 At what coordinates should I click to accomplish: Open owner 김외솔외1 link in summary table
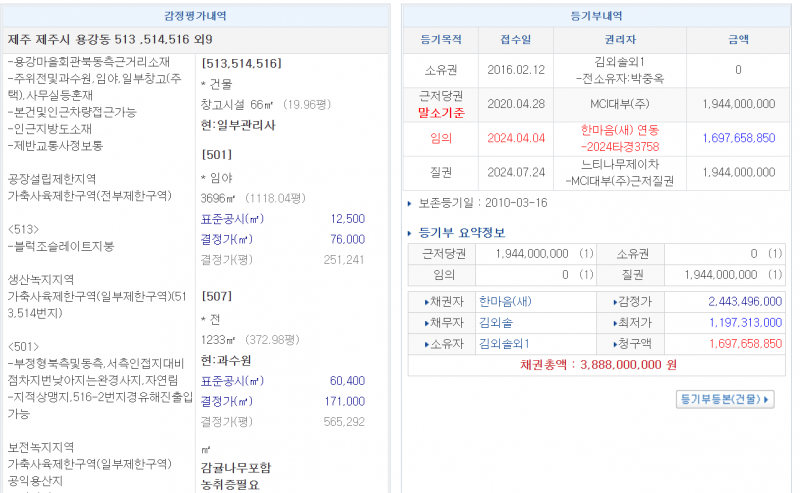(x=504, y=344)
